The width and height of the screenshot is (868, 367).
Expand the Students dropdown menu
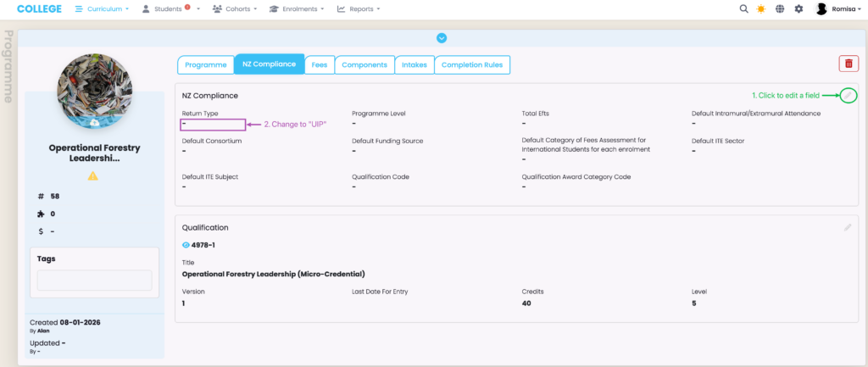[x=170, y=9]
